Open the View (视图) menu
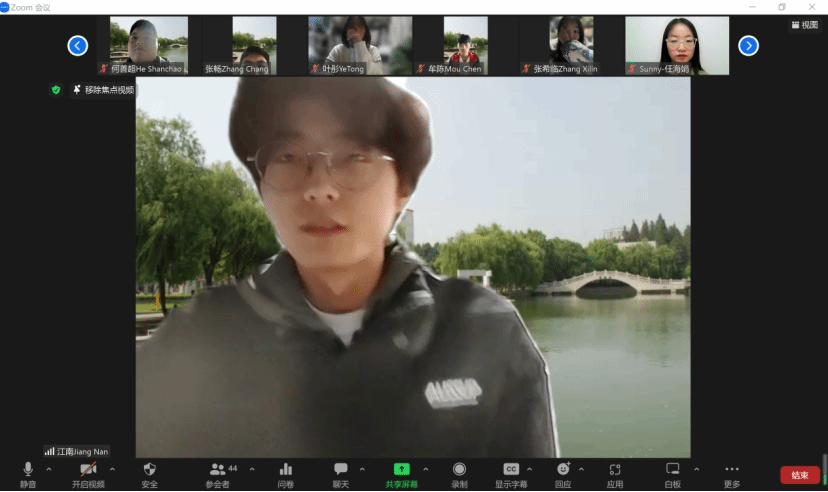The width and height of the screenshot is (828, 492). coord(805,25)
